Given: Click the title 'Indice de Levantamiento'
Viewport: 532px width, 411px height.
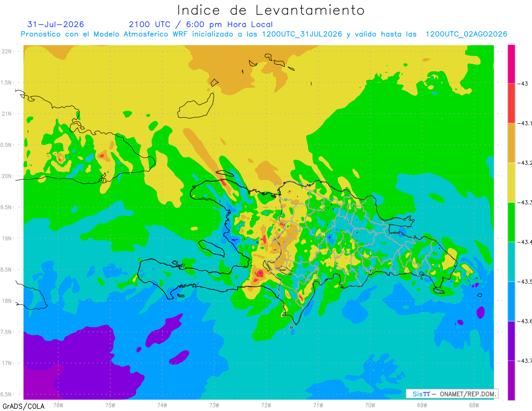Looking at the screenshot, I should point(270,10).
